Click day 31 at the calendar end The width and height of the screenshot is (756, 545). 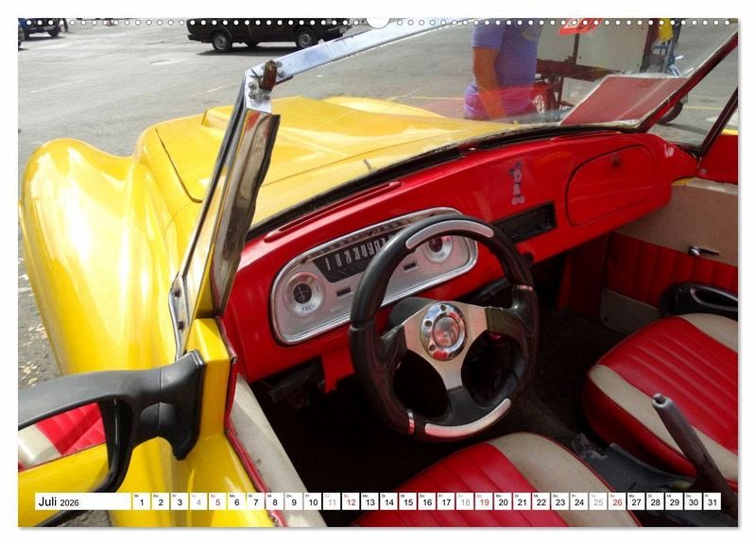[712, 502]
